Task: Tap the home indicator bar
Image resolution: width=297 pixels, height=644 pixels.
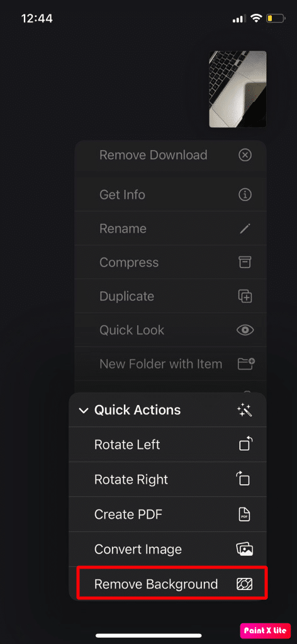Action: click(x=148, y=635)
